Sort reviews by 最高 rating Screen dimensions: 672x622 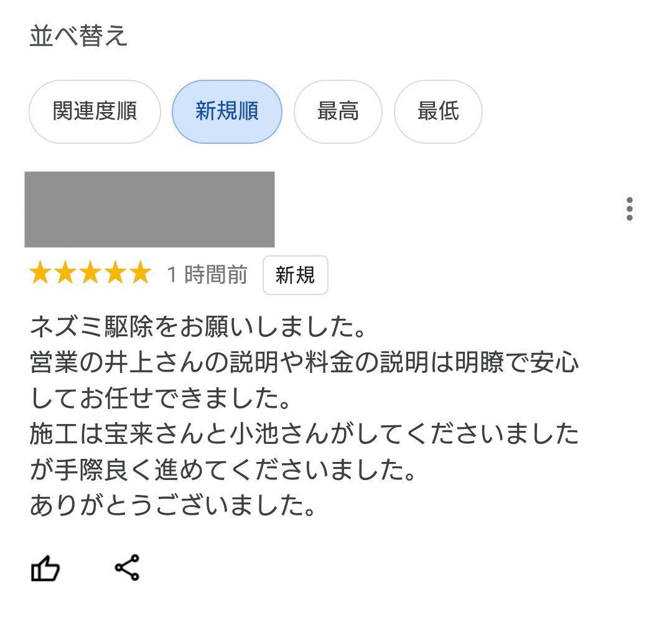click(x=337, y=112)
